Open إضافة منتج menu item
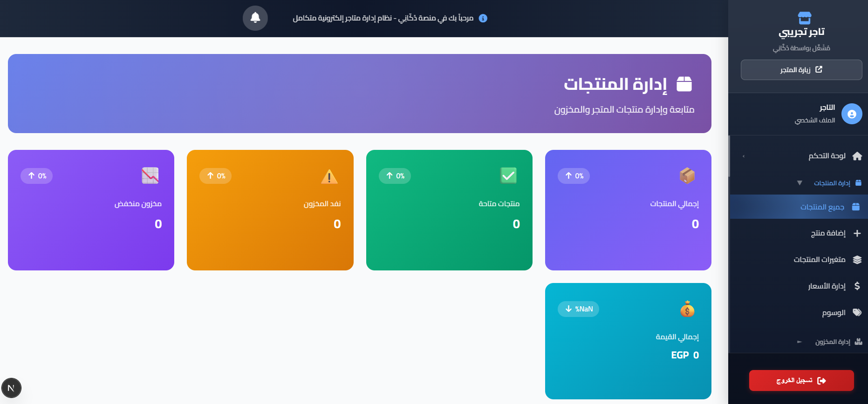This screenshot has width=868, height=404. [x=828, y=233]
